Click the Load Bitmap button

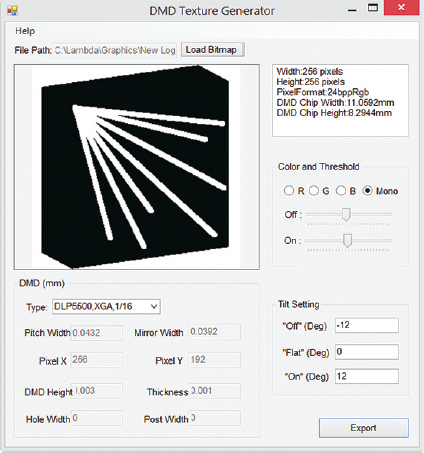(213, 50)
